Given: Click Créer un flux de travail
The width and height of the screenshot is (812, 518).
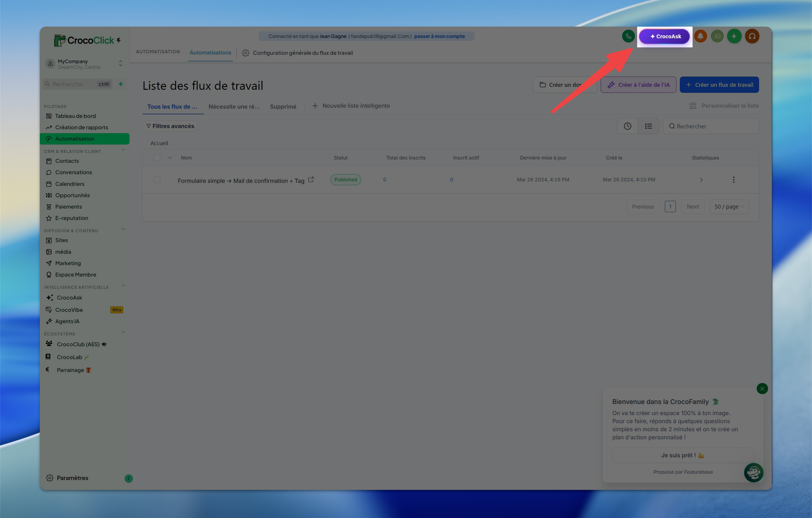Looking at the screenshot, I should click(719, 85).
